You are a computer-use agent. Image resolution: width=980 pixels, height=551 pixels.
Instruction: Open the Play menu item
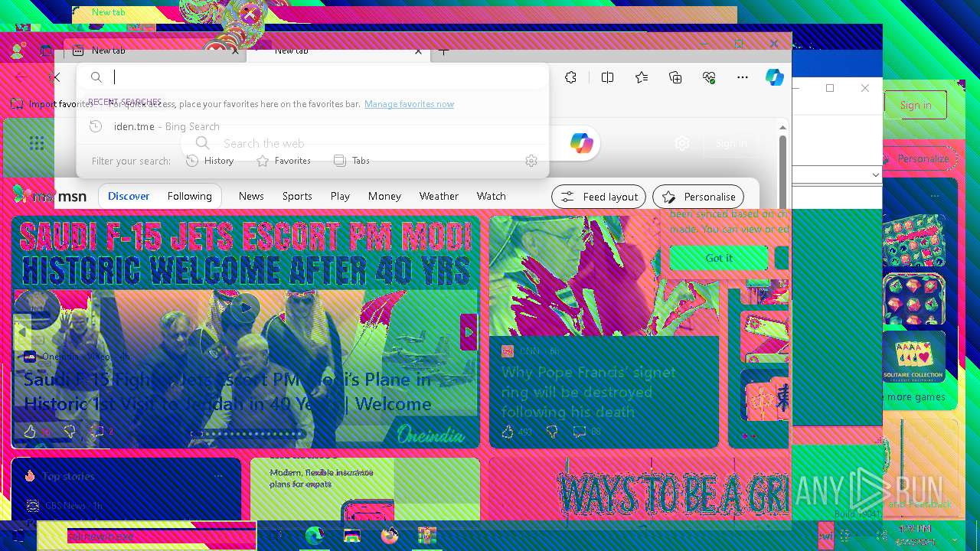[x=340, y=197]
